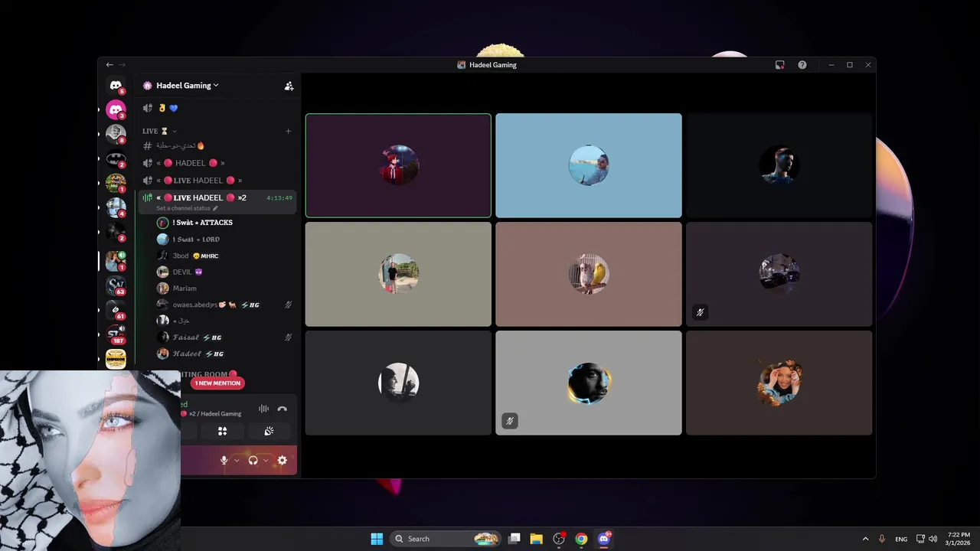Viewport: 980px width, 551px height.
Task: Select user owaes.abed in voice list
Action: click(x=224, y=305)
